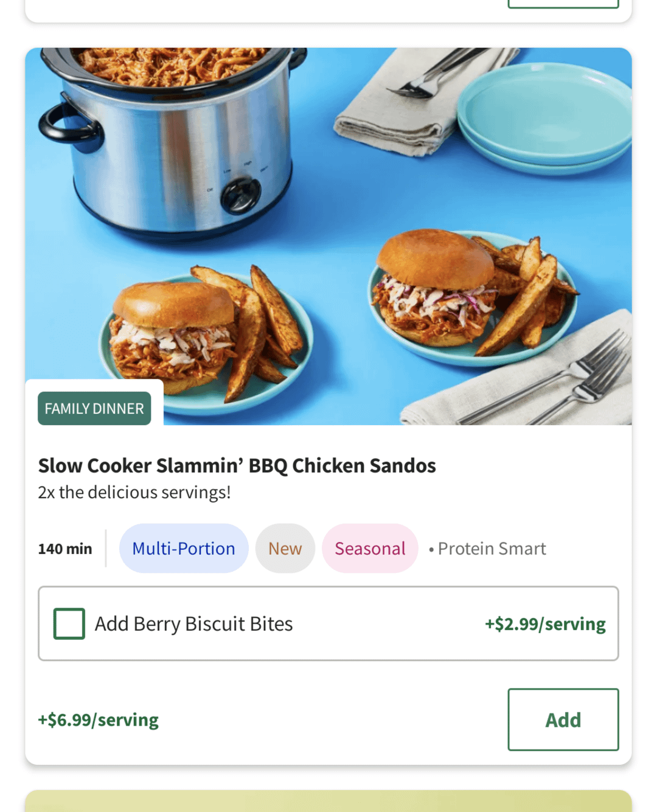Click the New tag pill
Image resolution: width=657 pixels, height=812 pixels.
point(285,548)
